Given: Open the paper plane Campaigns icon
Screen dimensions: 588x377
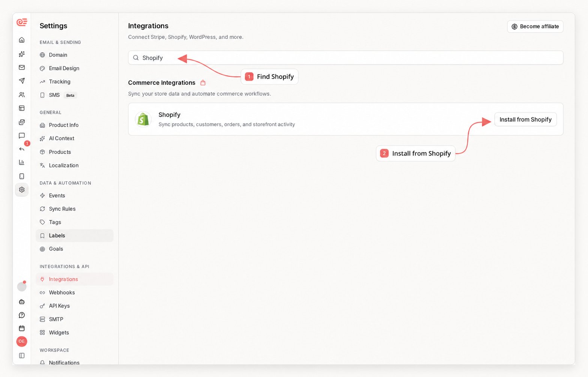Looking at the screenshot, I should click(x=22, y=81).
